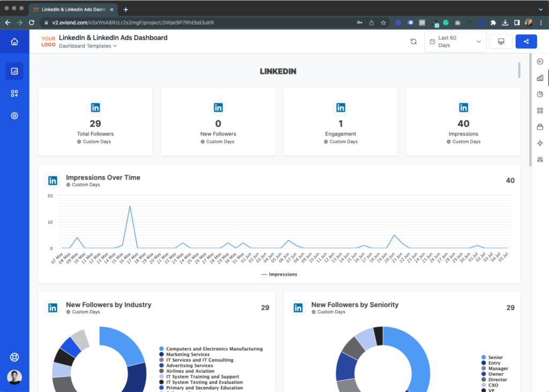Open the browser three-dot menu
Viewport: 549px width, 392px height.
pos(541,22)
